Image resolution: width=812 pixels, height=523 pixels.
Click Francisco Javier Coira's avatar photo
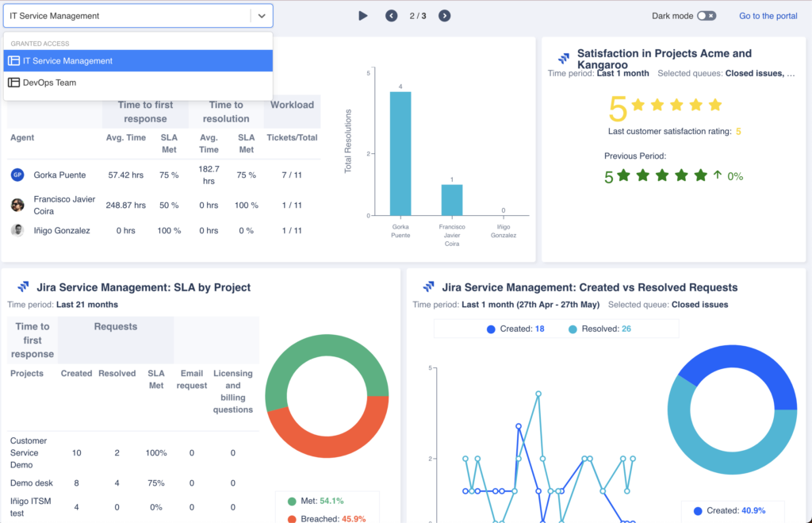(17, 205)
